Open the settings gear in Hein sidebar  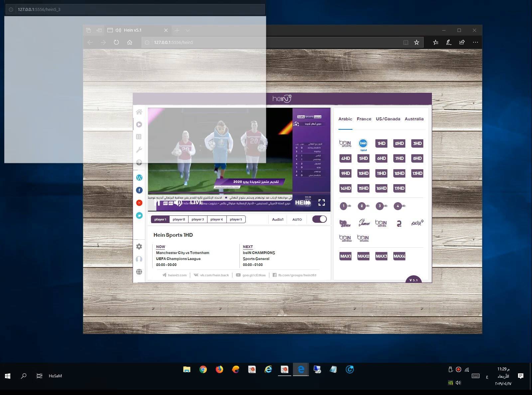click(x=139, y=246)
